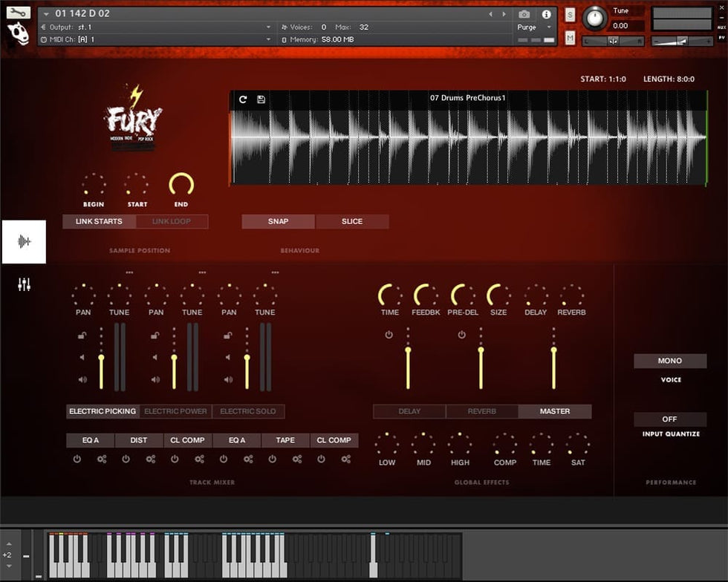Enable the delay power toggle under the TIME knob
The image size is (728, 582).
[x=389, y=335]
